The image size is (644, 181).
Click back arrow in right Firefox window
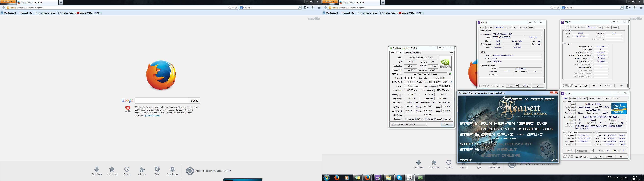coord(325,8)
